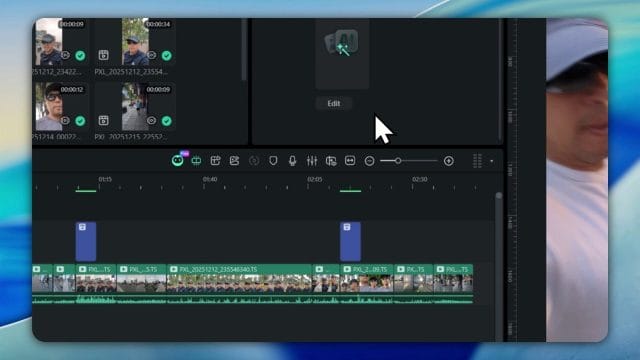Expand the dropdown arrow beside the grid icon
The width and height of the screenshot is (640, 360).
(491, 161)
